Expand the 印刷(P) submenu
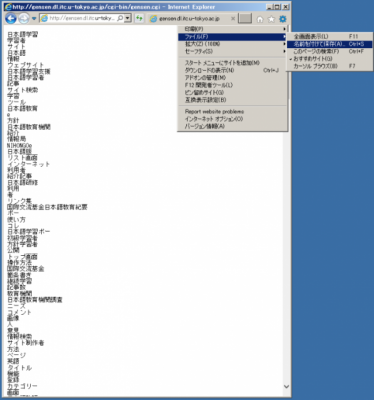Screen dimensions: 374x400 [x=233, y=29]
